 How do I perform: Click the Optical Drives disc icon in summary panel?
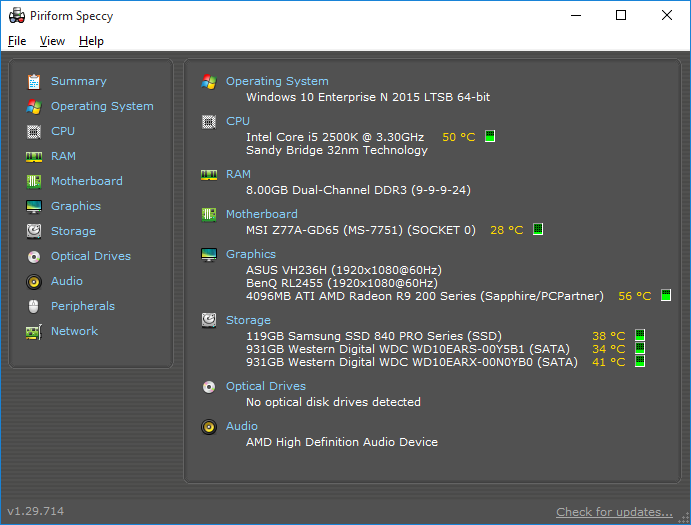(x=209, y=387)
